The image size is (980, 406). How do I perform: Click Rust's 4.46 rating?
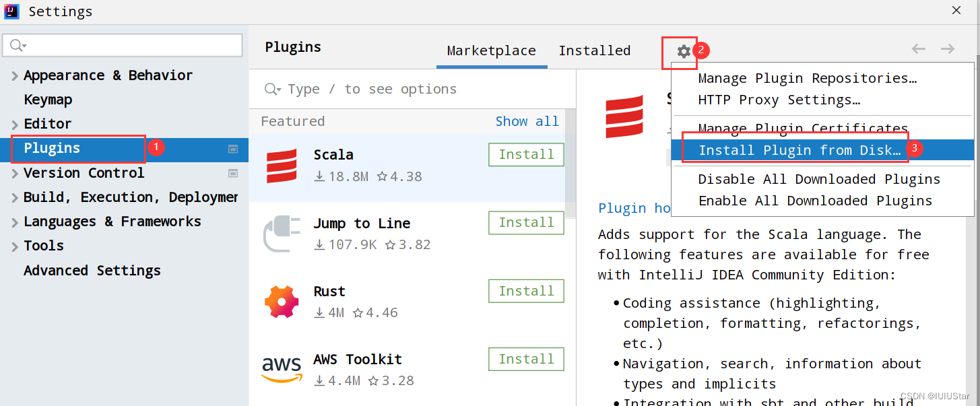point(376,312)
